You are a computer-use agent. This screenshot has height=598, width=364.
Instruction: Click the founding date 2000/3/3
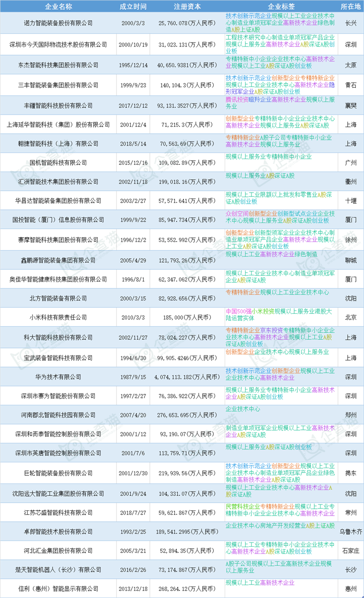133,23
